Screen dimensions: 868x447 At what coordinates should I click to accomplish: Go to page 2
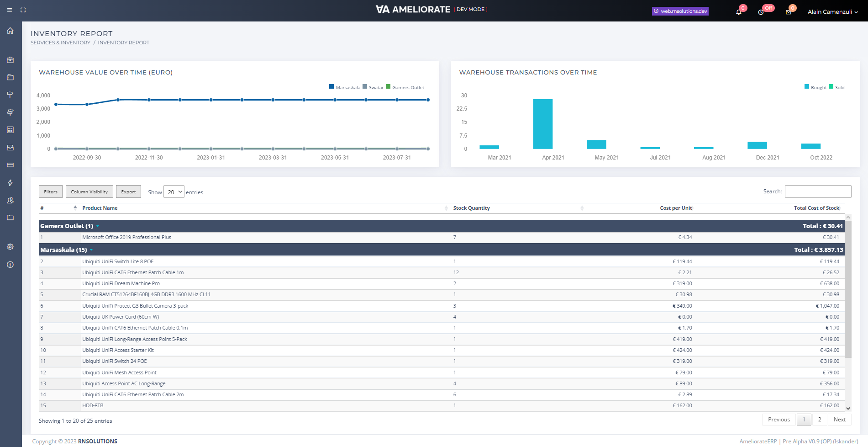click(x=820, y=420)
